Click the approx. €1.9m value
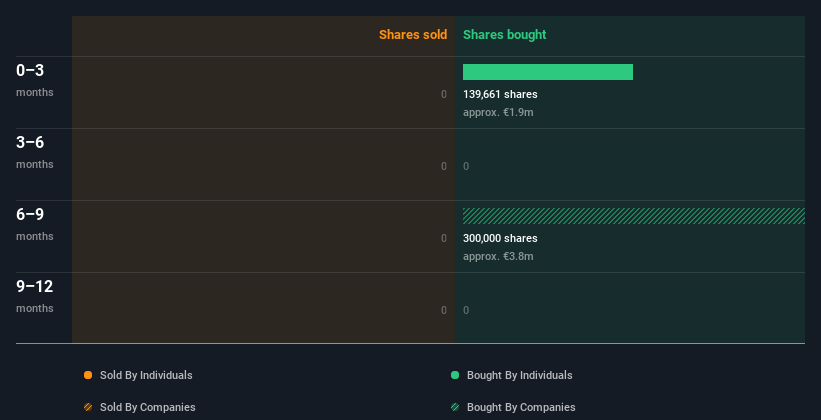This screenshot has width=821, height=420. [498, 112]
